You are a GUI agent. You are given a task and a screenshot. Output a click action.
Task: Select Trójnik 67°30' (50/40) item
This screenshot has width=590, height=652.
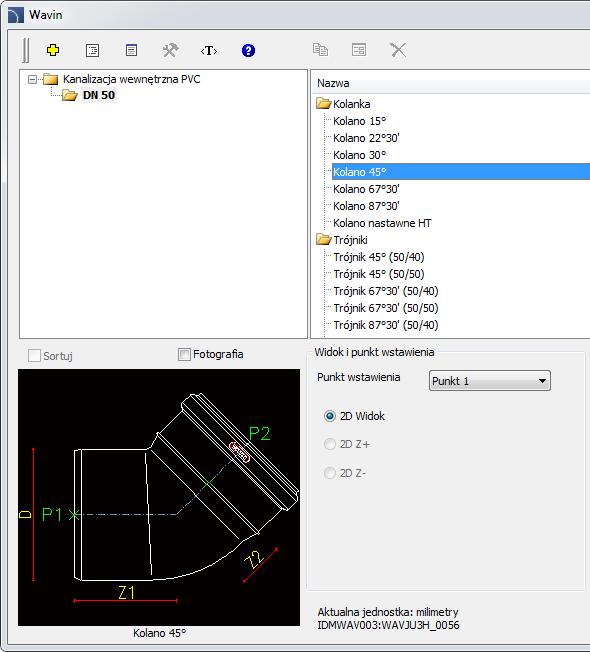(x=386, y=291)
